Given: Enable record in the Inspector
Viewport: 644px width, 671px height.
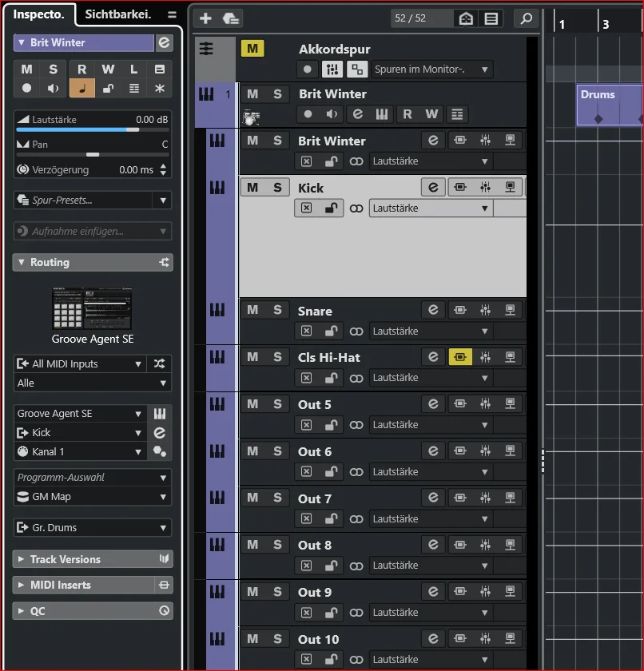Looking at the screenshot, I should (x=26, y=89).
